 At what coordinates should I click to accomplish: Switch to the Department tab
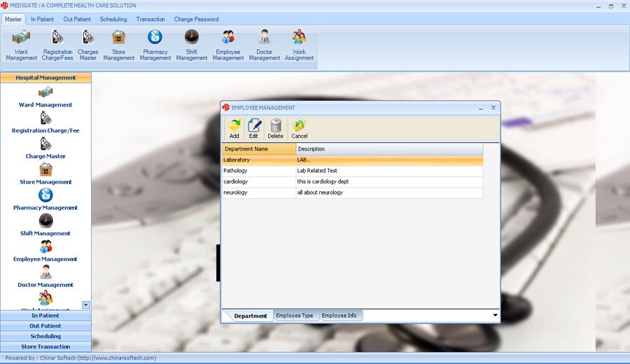tap(251, 316)
